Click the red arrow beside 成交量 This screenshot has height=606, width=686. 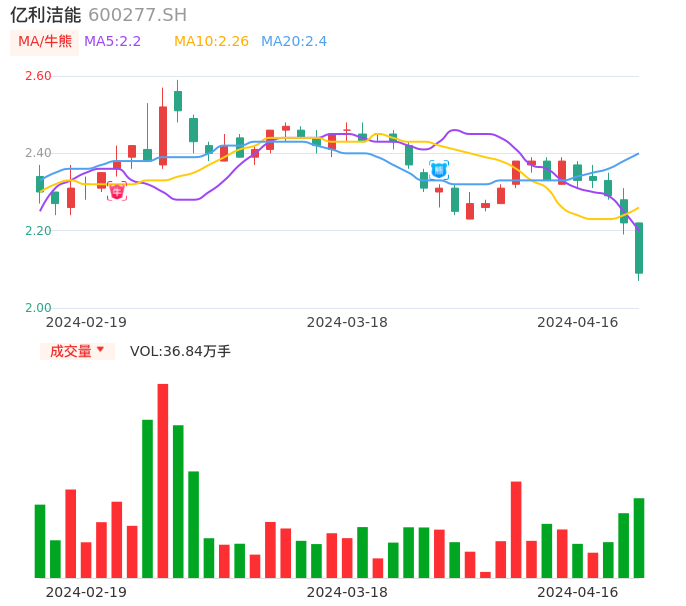coord(100,350)
